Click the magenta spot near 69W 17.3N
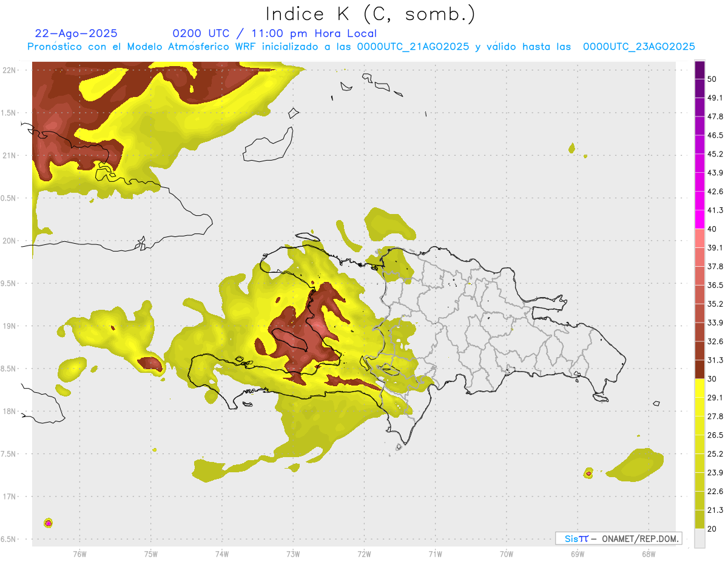728x562 pixels. 588,473
